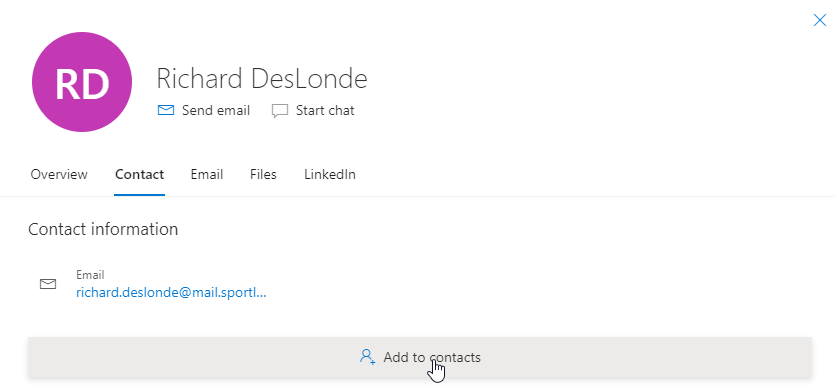Click the Start chat text link
The image size is (835, 391).
(325, 110)
